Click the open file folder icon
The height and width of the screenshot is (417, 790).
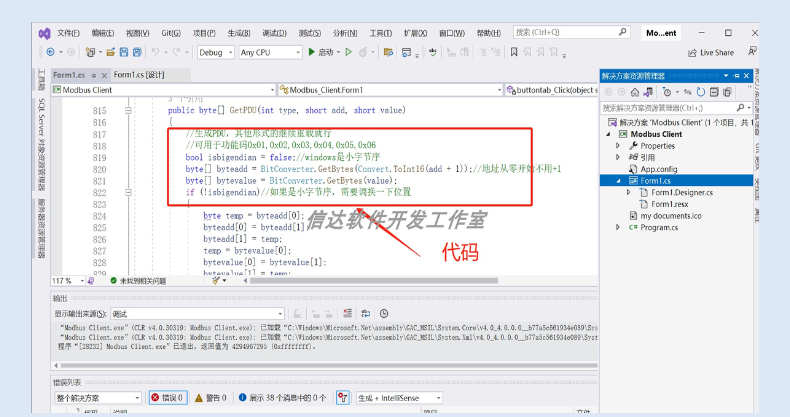[111, 52]
